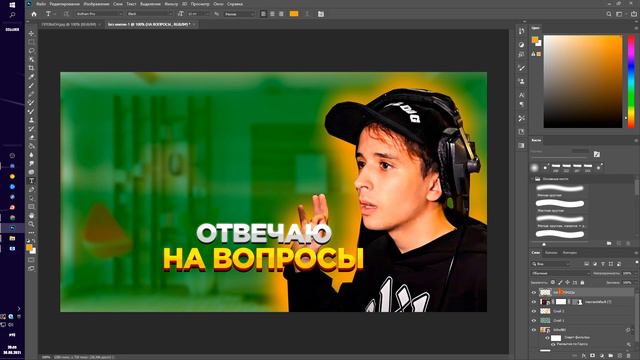Switch to the Каналы tab
This screenshot has height=360, width=640.
[551, 253]
